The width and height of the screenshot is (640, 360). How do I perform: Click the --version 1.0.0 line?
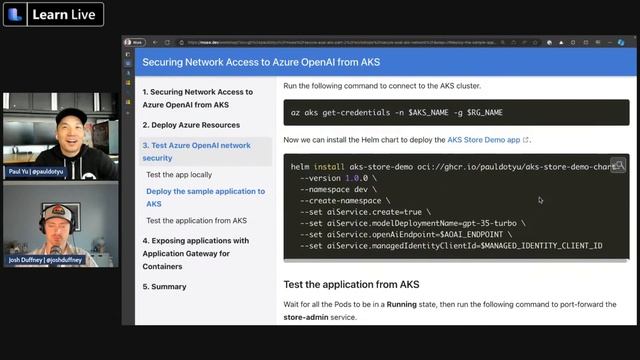click(x=338, y=178)
